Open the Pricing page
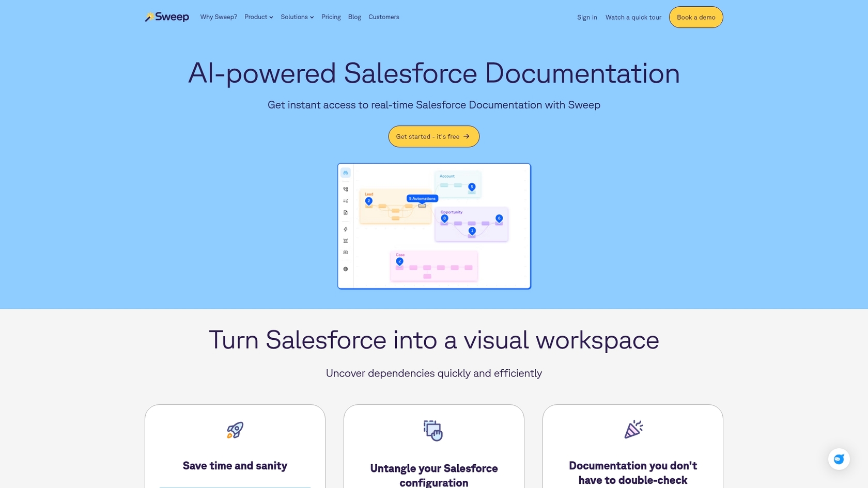The image size is (868, 488). tap(331, 17)
